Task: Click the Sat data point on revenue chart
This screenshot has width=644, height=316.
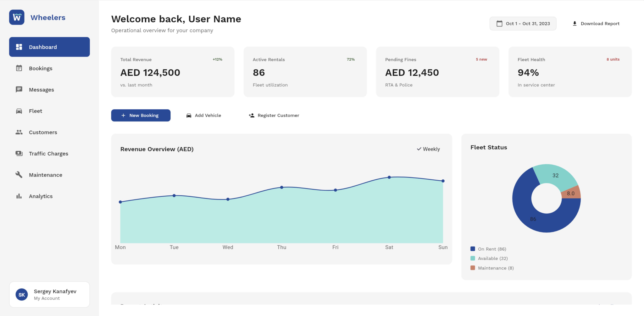Action: click(x=389, y=177)
